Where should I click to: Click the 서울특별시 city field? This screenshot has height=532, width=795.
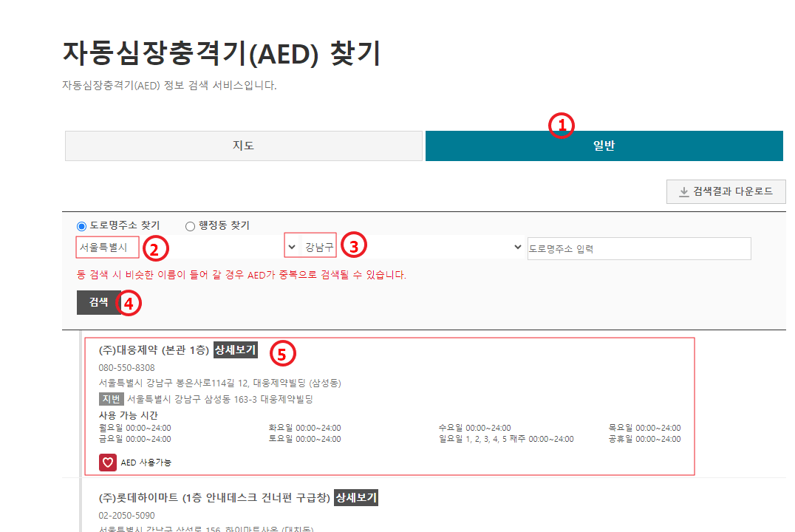click(107, 247)
